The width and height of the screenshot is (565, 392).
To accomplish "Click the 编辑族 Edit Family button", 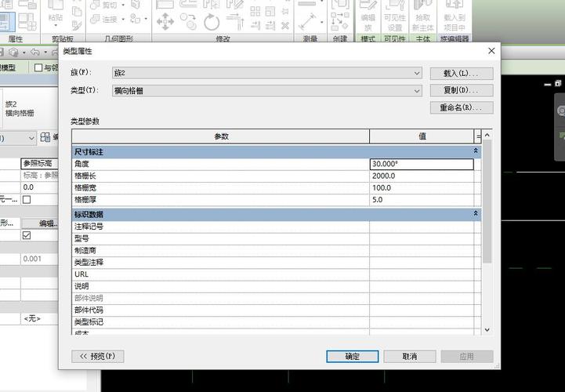I will tap(368, 16).
